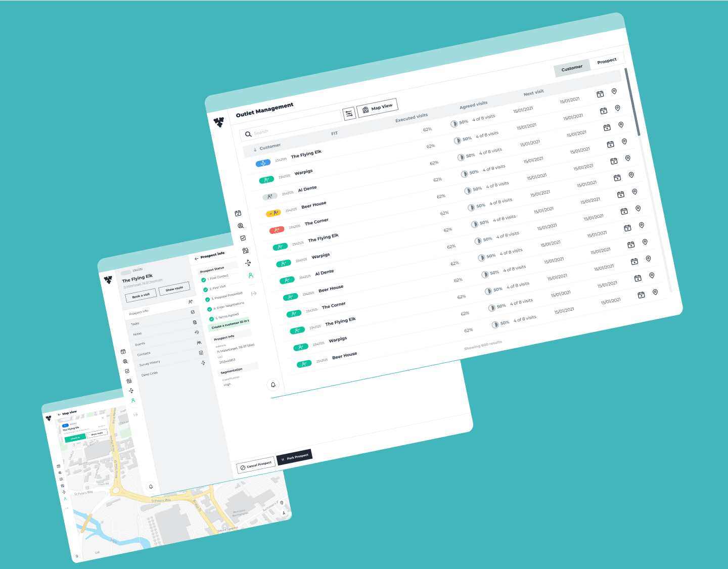Screen dimensions: 728x569
Task: Click the 'Showing 600 results' text
Action: coord(483,345)
